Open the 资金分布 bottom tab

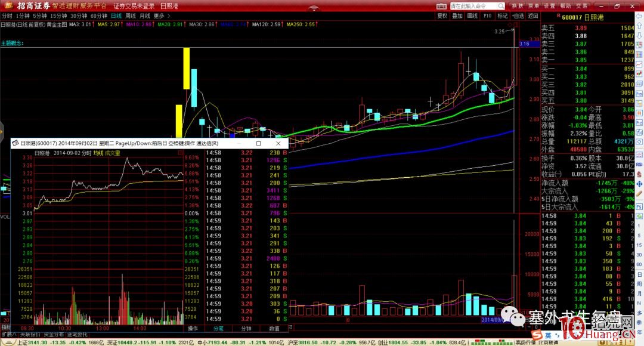click(x=54, y=334)
